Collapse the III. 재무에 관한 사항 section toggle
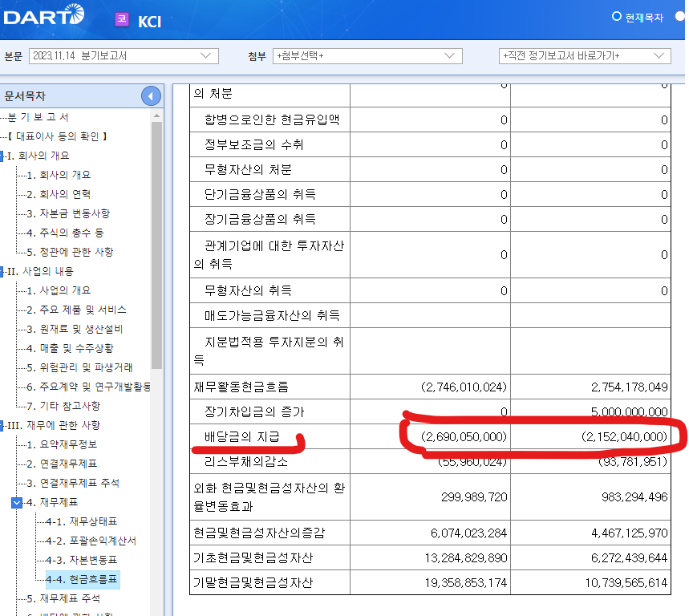The width and height of the screenshot is (689, 616). coord(2,425)
